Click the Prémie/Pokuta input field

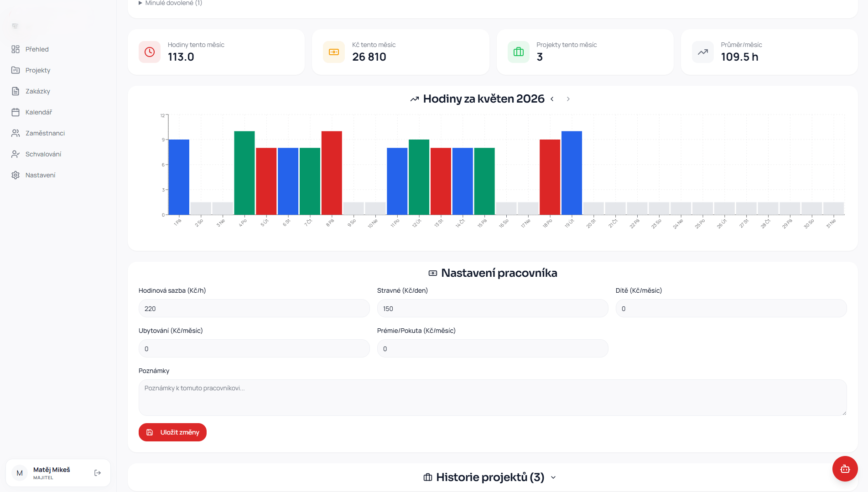click(x=493, y=349)
